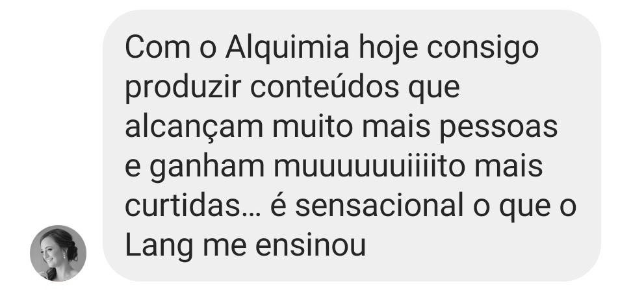Select the word "conteúdos" in the message

324,88
